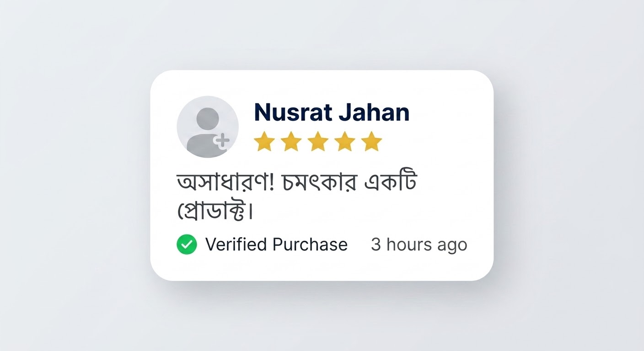This screenshot has height=351, width=644.
Task: Click the first name Nusrat
Action: (292, 112)
